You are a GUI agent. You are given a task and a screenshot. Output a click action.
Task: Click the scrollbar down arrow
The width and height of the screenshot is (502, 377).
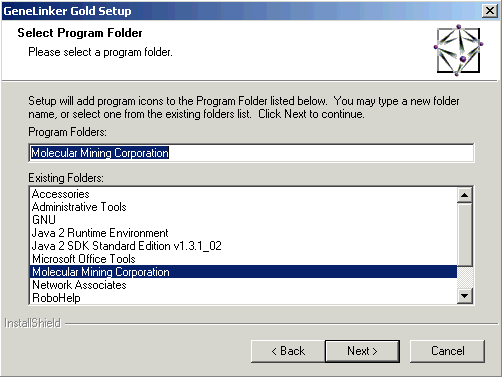[465, 296]
